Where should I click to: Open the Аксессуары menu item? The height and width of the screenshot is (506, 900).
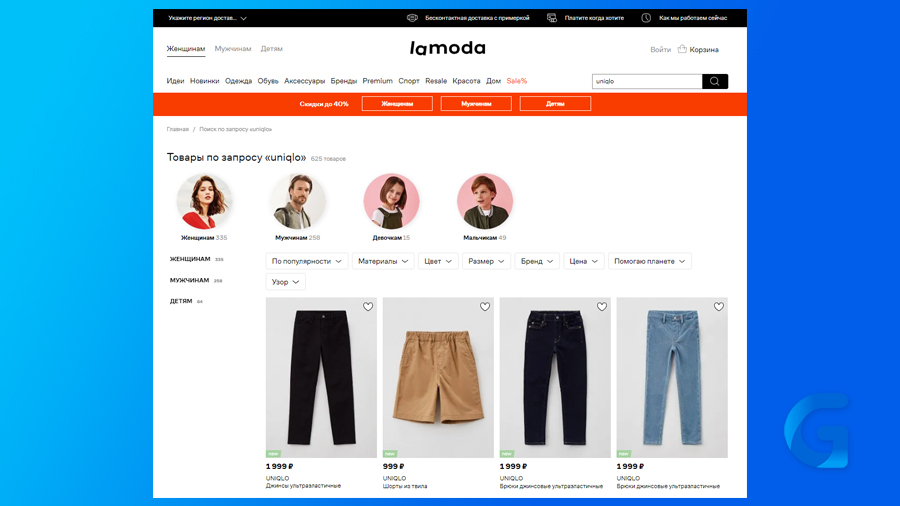(x=304, y=81)
